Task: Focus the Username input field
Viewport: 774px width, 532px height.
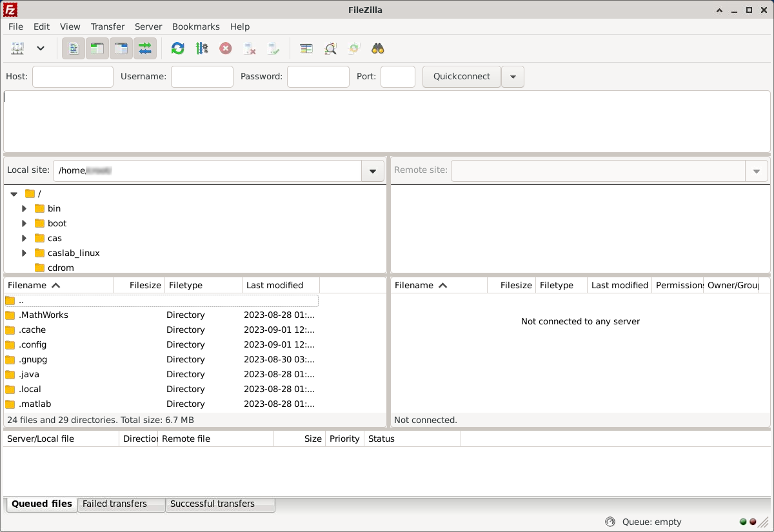Action: (202, 76)
